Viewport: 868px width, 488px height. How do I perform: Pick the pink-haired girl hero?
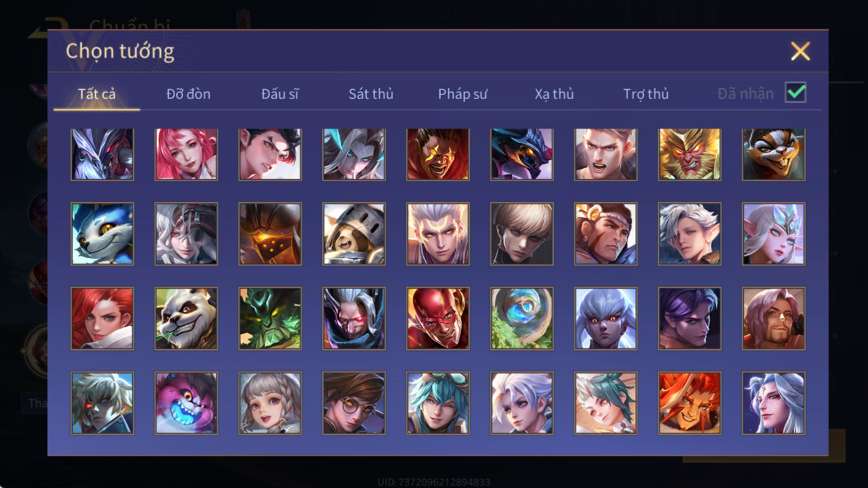(x=186, y=154)
